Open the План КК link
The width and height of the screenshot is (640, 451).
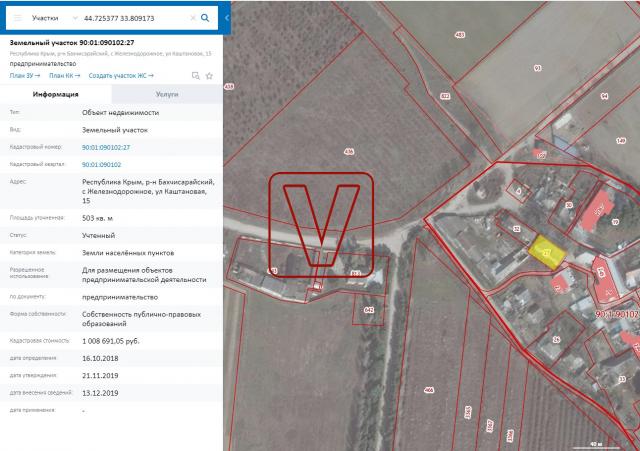tap(64, 76)
